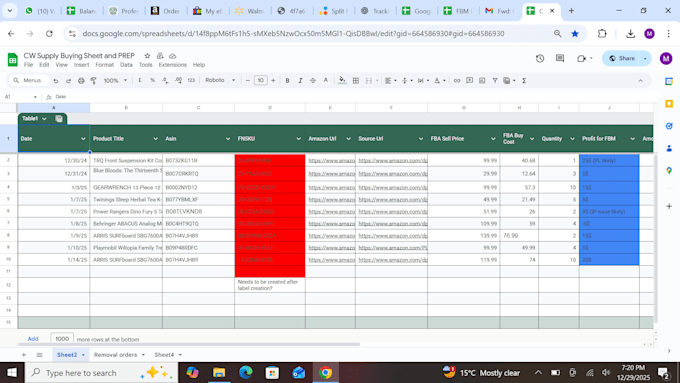Click Add rows at the bottom

tap(33, 339)
